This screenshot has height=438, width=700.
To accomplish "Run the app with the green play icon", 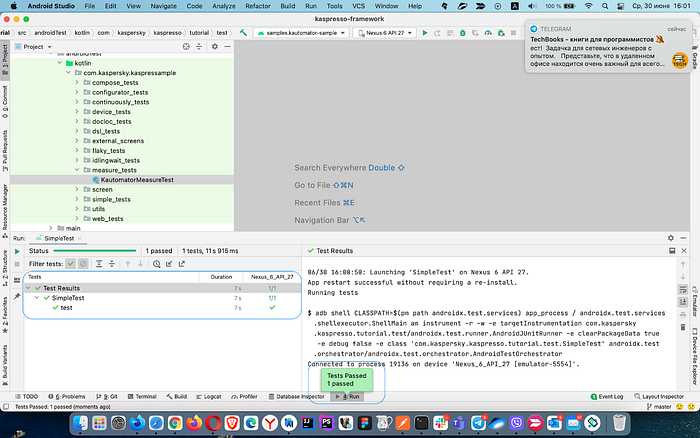I will [x=425, y=33].
